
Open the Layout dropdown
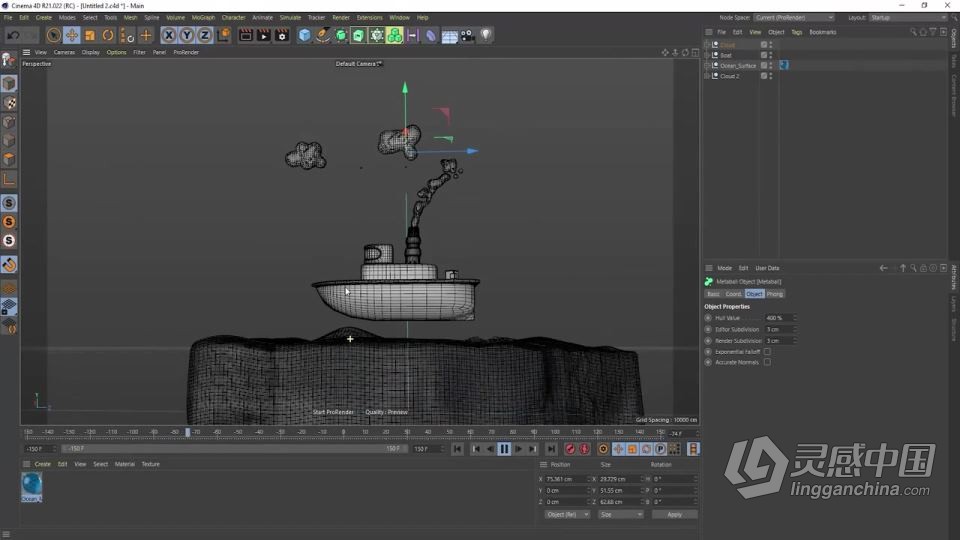click(x=907, y=18)
